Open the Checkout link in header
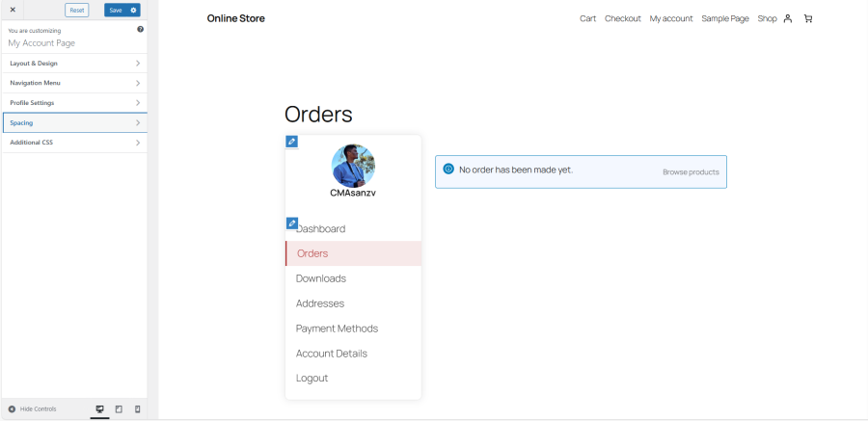Image resolution: width=868 pixels, height=421 pixels. tap(623, 18)
